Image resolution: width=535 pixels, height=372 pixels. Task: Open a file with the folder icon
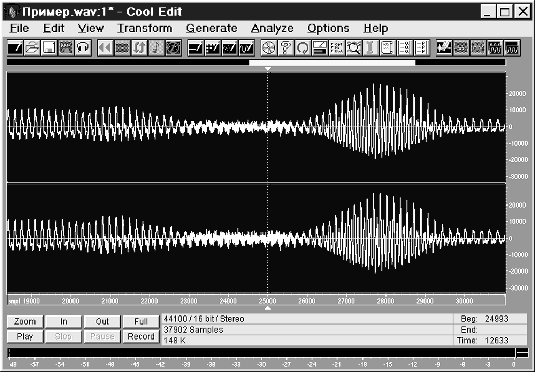(x=32, y=48)
